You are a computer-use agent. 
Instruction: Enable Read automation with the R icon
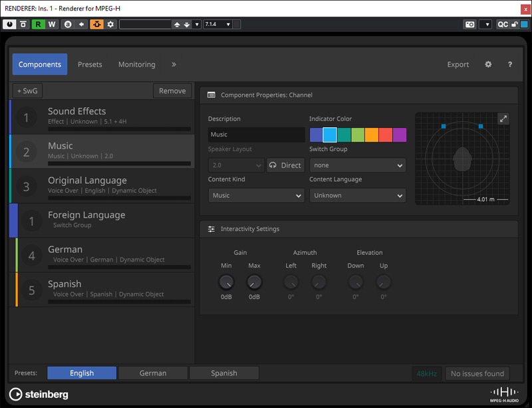click(39, 24)
